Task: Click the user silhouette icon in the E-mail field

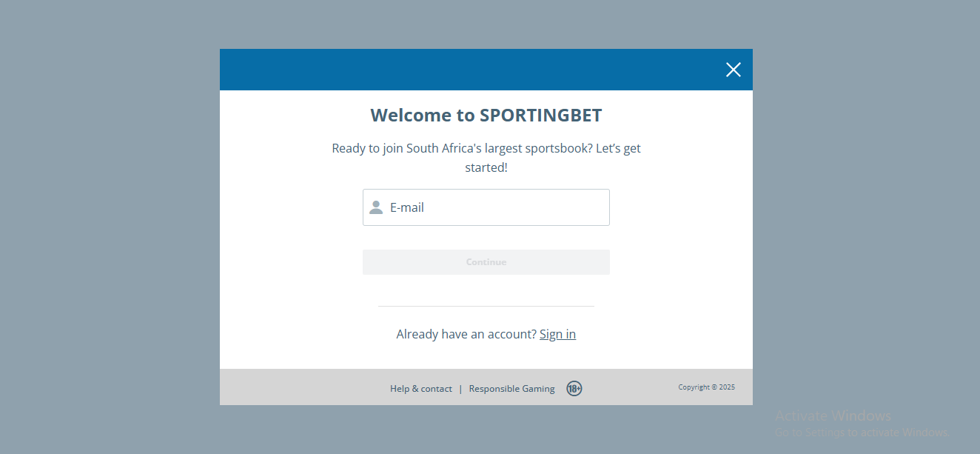Action: tap(376, 207)
